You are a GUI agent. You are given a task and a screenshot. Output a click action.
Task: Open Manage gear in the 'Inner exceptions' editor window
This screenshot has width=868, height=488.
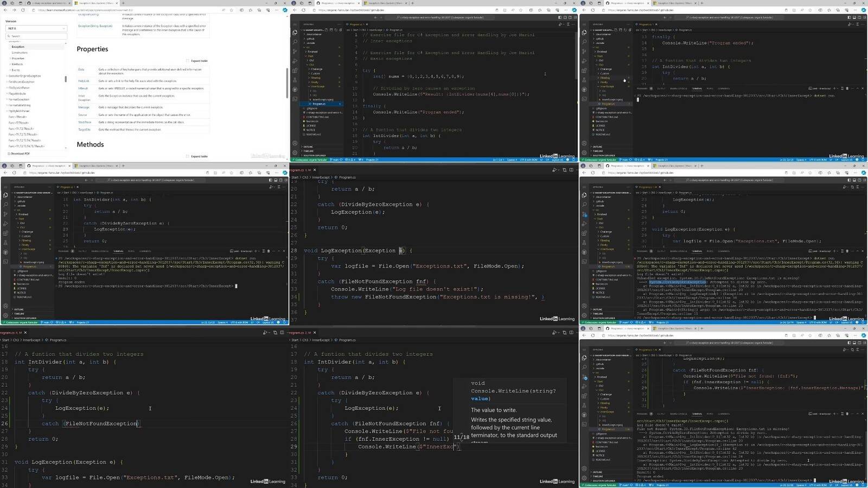click(x=295, y=153)
